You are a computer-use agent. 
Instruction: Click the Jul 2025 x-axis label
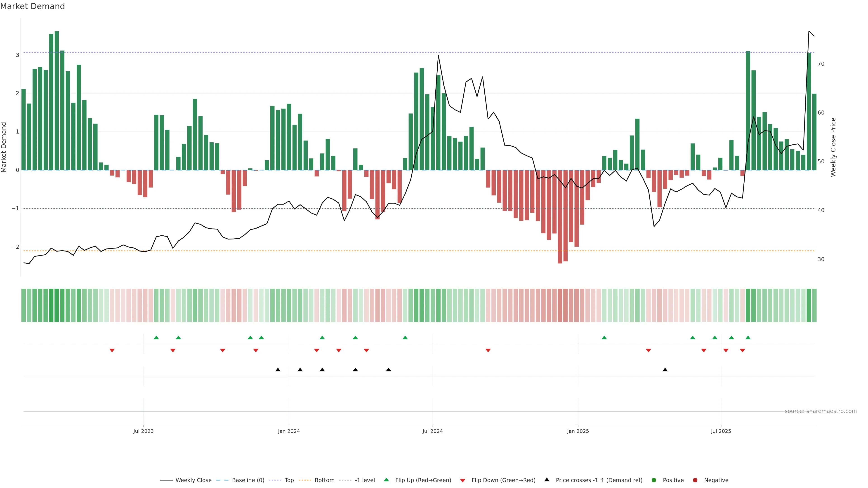click(721, 431)
